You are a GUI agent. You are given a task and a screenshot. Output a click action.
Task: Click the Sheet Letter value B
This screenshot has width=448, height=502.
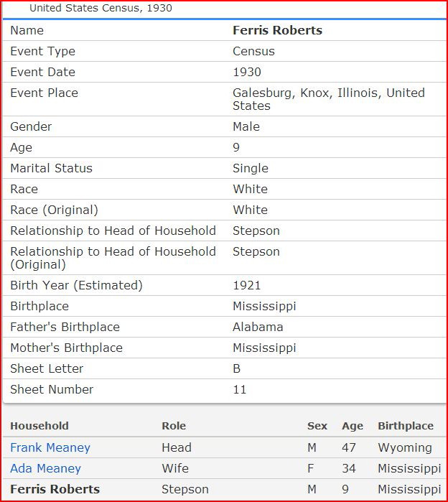tap(237, 368)
